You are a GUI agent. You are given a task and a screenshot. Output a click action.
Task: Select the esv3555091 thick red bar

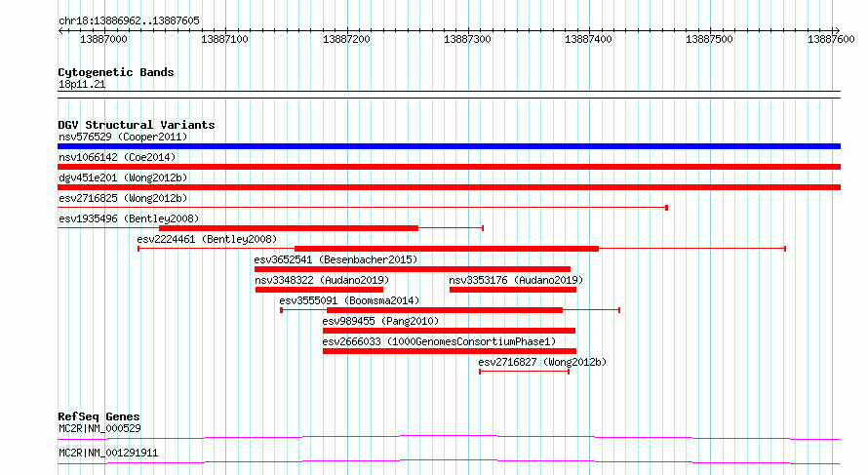coord(445,310)
